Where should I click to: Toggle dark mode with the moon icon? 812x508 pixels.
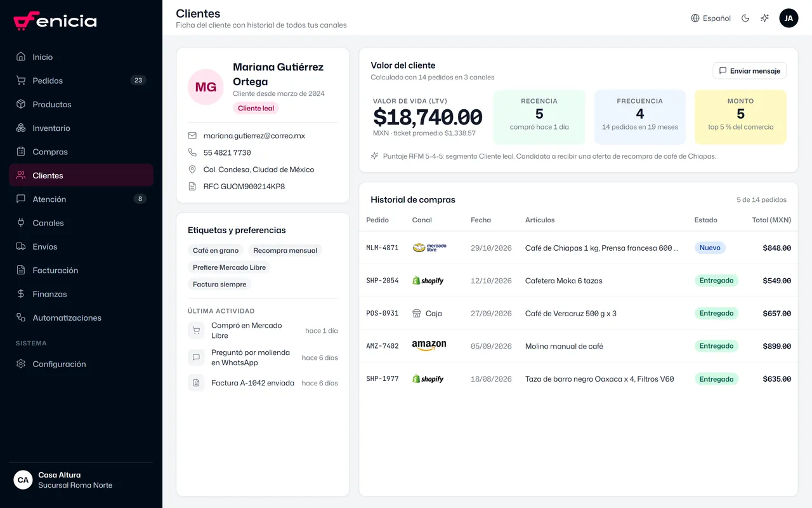745,18
